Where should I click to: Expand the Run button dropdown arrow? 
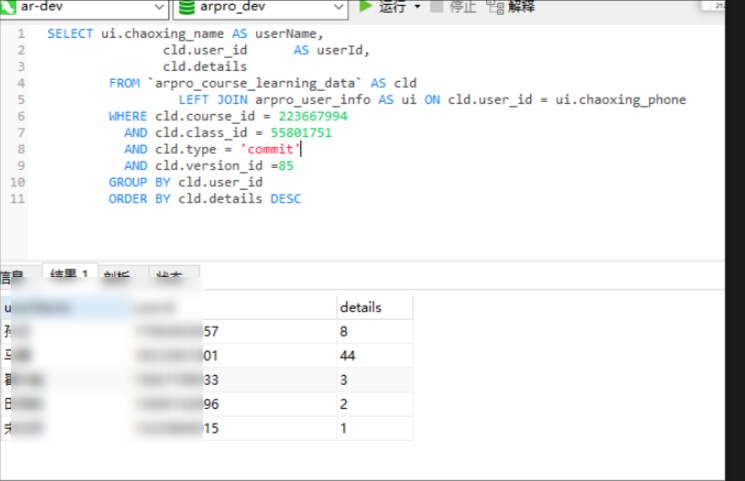417,7
